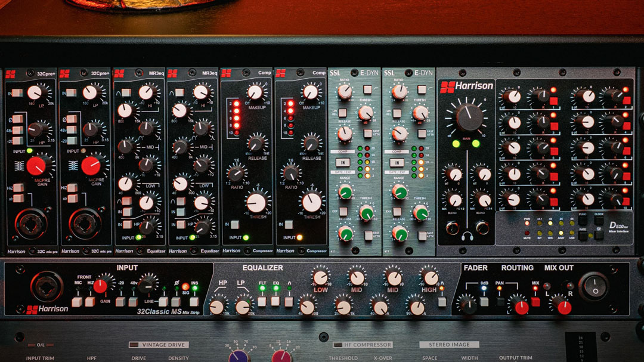Enable 48v phantom power on 32Classic MS
644x362 pixels.
[x=134, y=302]
